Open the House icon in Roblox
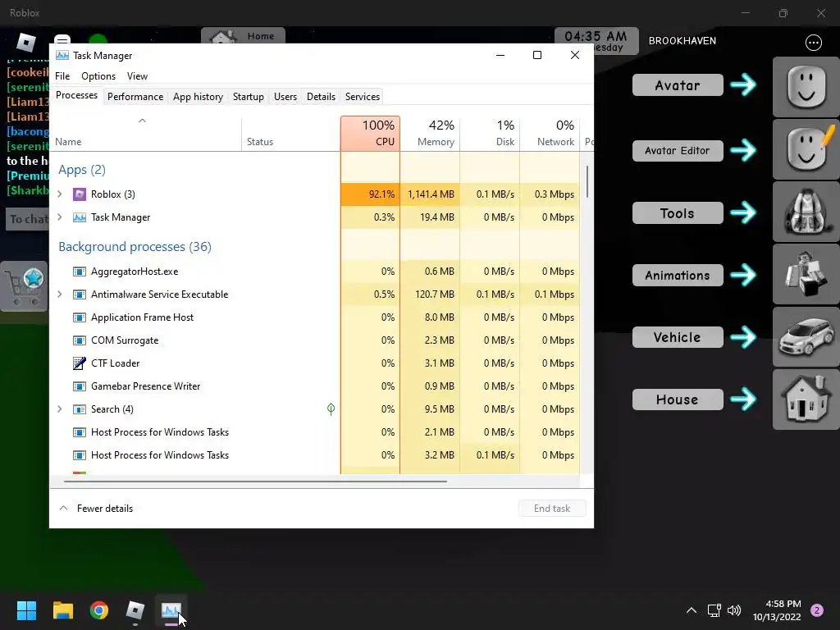The width and height of the screenshot is (840, 630). tap(806, 399)
